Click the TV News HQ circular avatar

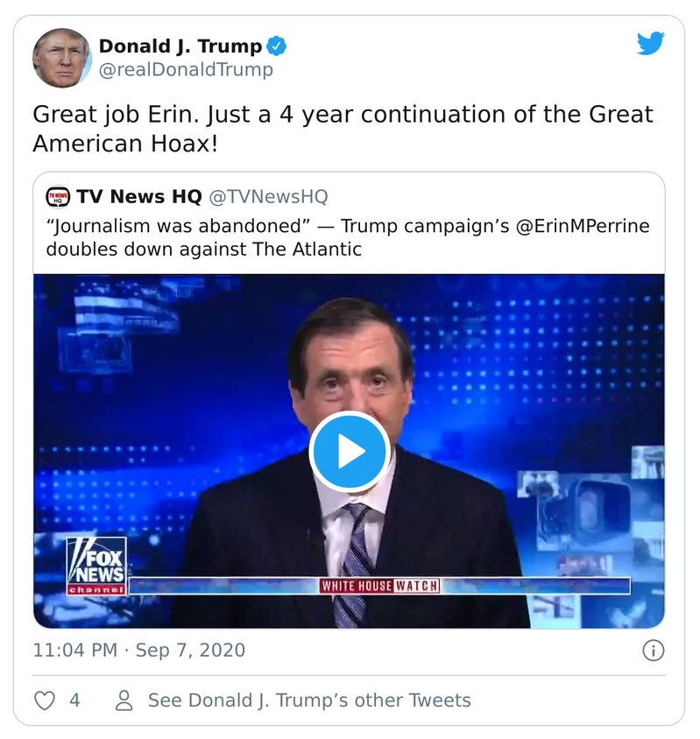[58, 195]
